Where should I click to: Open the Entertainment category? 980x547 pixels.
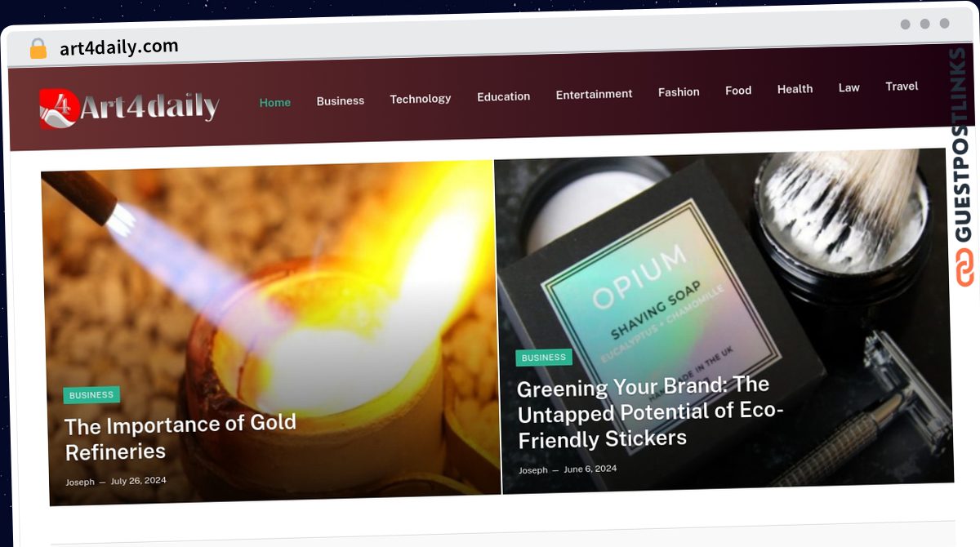click(595, 94)
